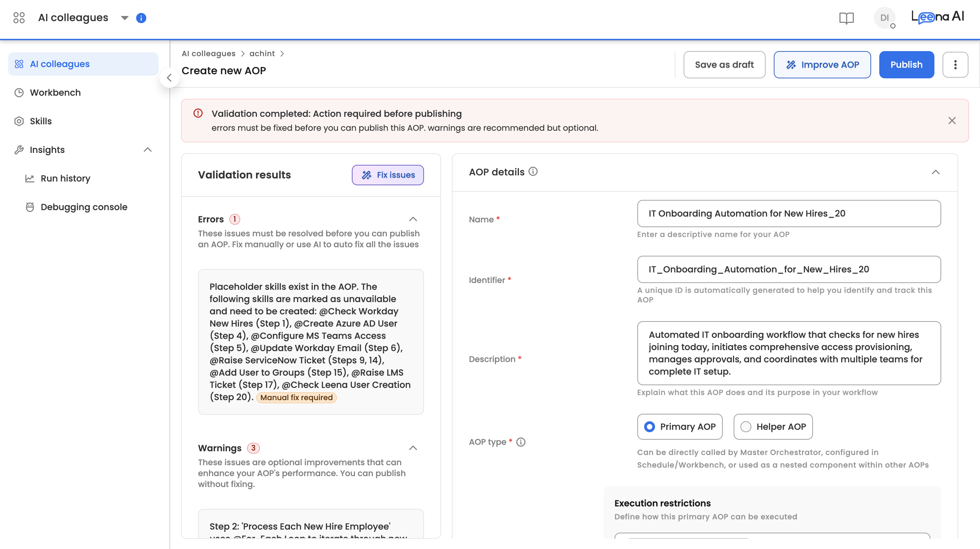Collapse the sidebar with arrow button
Viewport: 980px width, 549px height.
pos(169,78)
